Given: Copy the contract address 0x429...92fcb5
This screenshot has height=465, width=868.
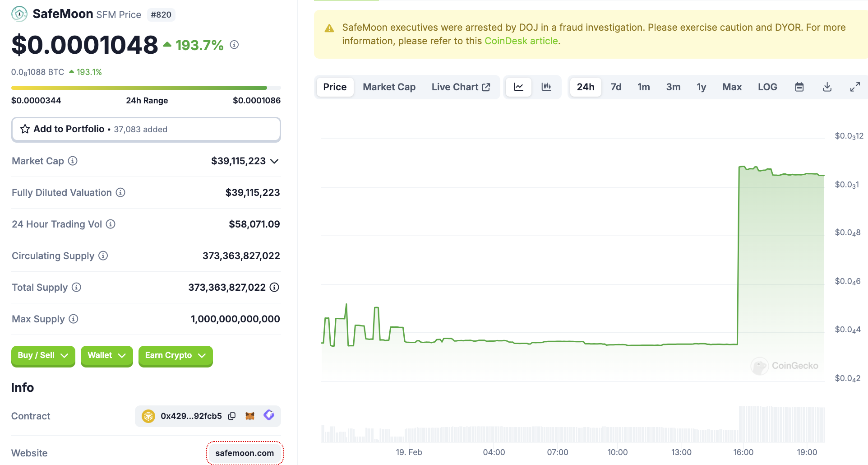Looking at the screenshot, I should coord(232,416).
